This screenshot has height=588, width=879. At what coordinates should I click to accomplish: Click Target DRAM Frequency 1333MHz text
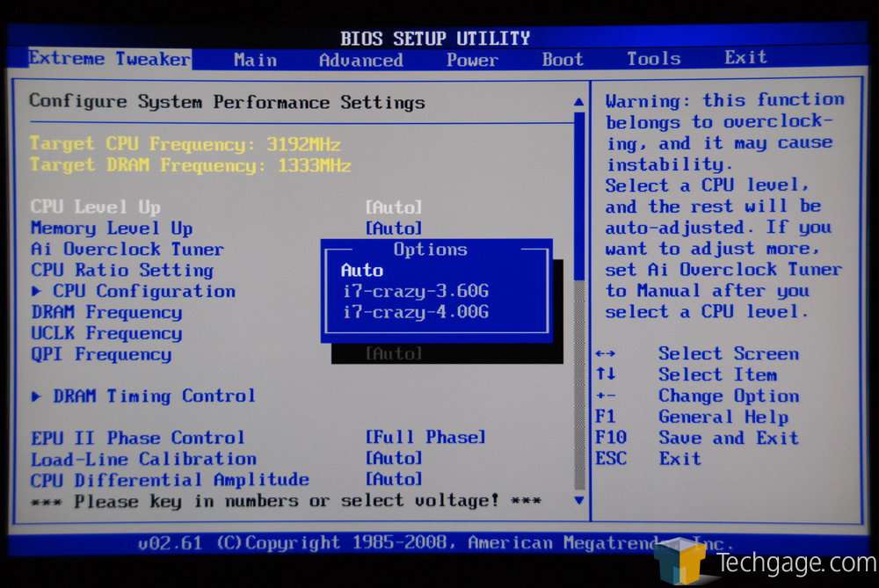pos(190,165)
